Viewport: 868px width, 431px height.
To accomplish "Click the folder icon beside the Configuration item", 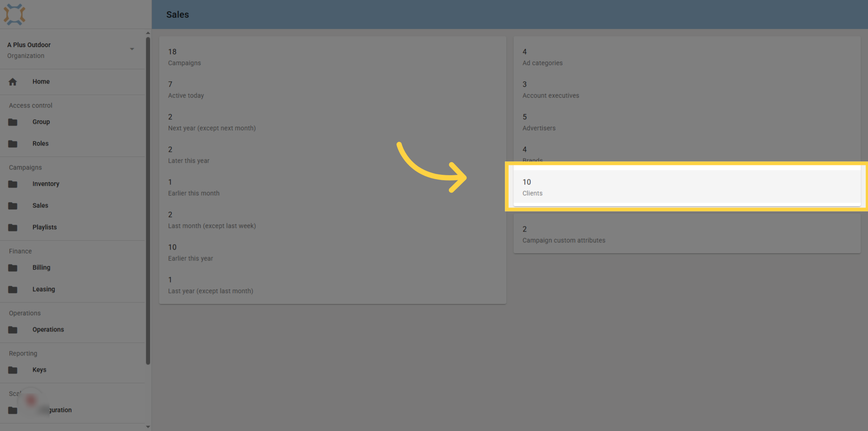I will tap(13, 410).
